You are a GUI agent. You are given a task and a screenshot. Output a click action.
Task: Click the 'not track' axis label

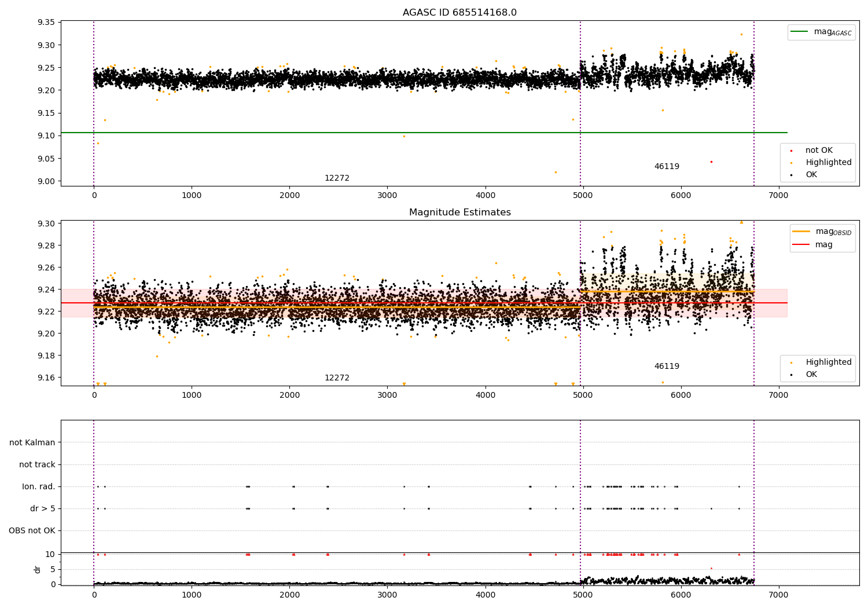(x=37, y=464)
